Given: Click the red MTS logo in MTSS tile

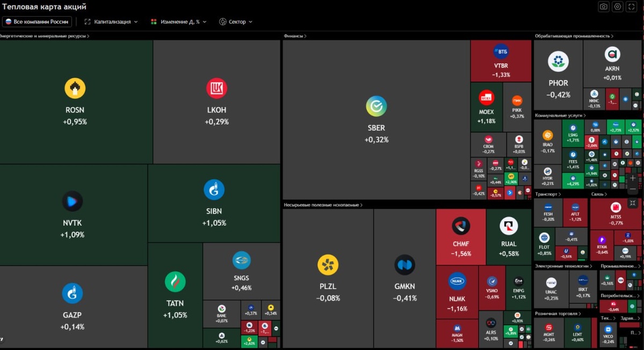Looking at the screenshot, I should 616,206.
